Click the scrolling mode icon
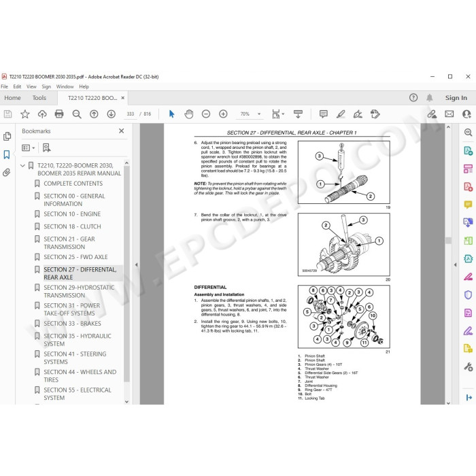The image size is (476, 476). coord(298,114)
